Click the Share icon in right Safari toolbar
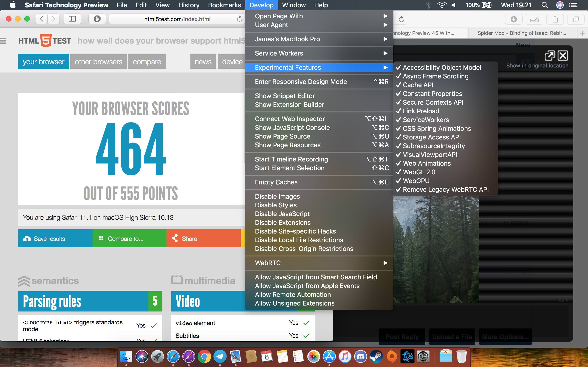Screen dimensions: 588x367 [x=555, y=19]
